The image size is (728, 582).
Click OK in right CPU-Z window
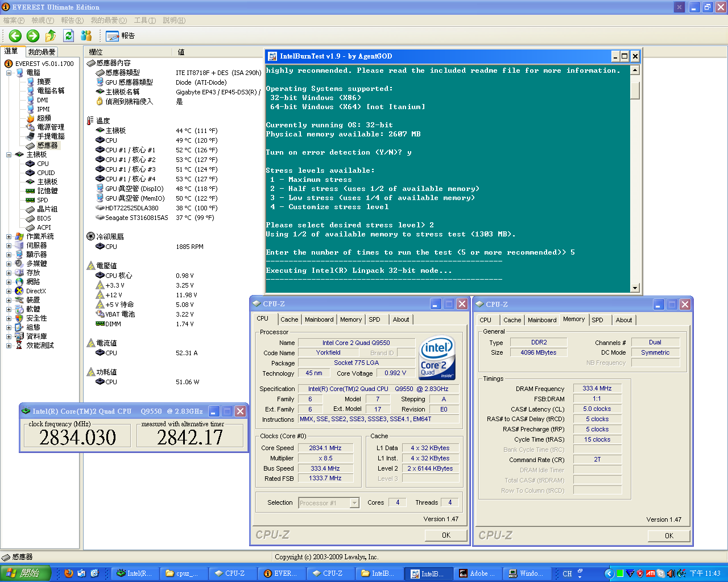[669, 536]
